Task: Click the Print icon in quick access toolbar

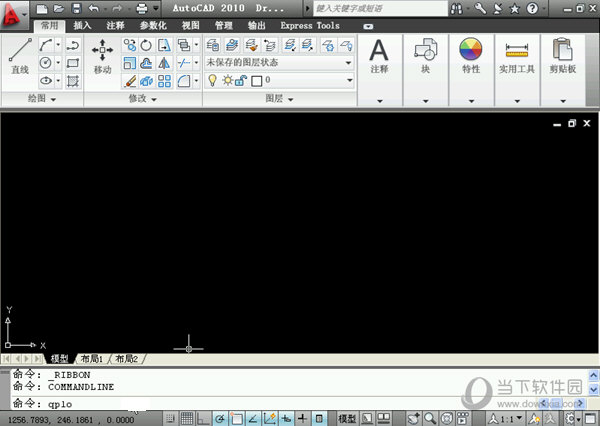Action: coord(141,8)
